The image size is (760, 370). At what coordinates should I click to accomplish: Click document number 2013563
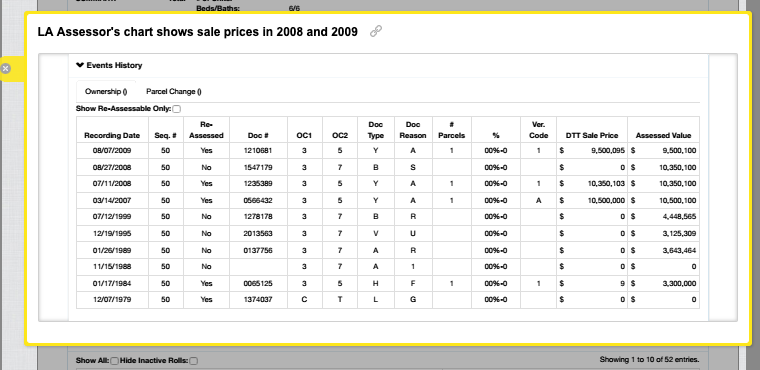click(258, 234)
